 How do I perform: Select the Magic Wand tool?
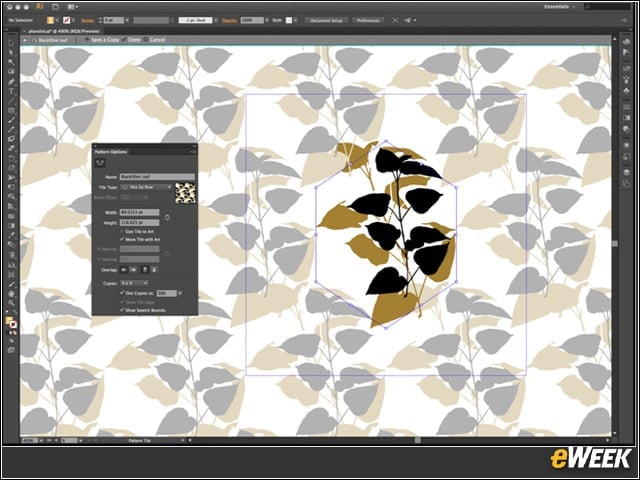coord(11,62)
